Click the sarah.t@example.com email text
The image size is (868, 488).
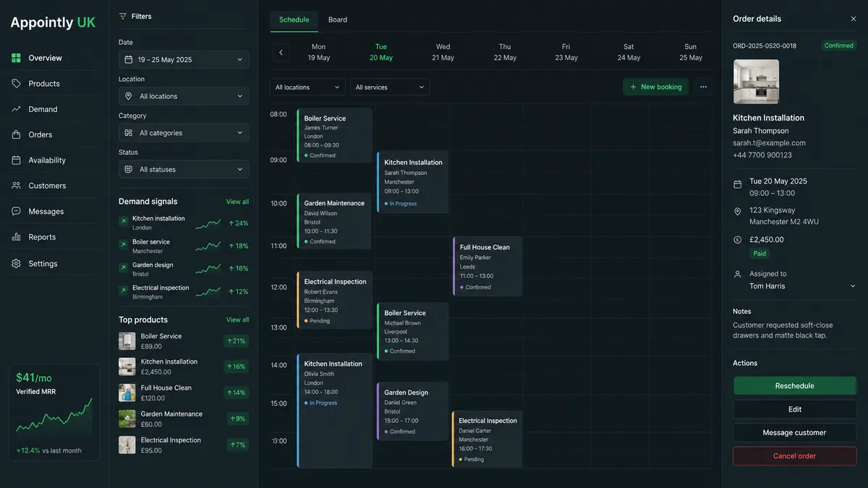pos(769,143)
